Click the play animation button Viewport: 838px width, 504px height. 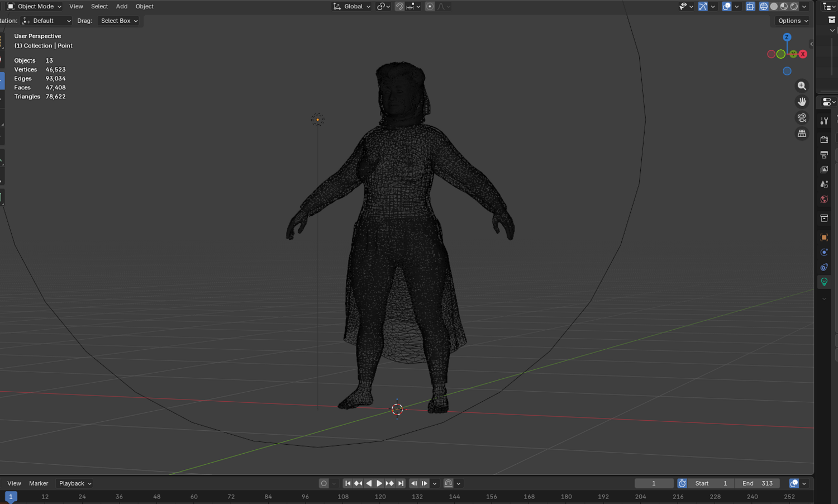379,483
